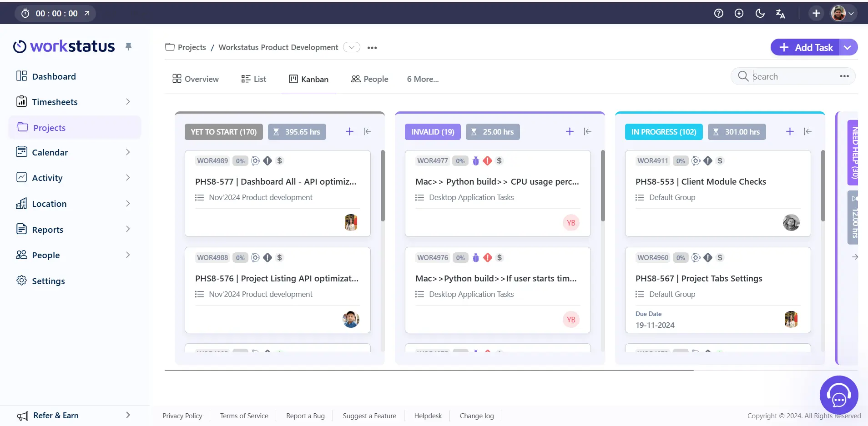Expand the Calendar sidebar chevron

[128, 152]
